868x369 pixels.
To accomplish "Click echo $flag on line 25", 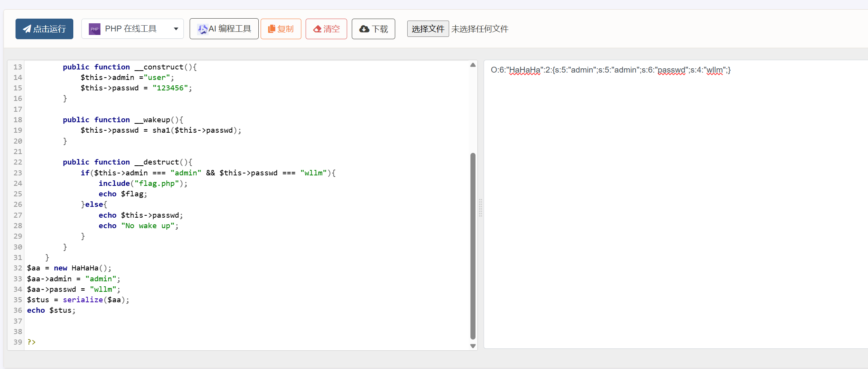I will point(123,194).
